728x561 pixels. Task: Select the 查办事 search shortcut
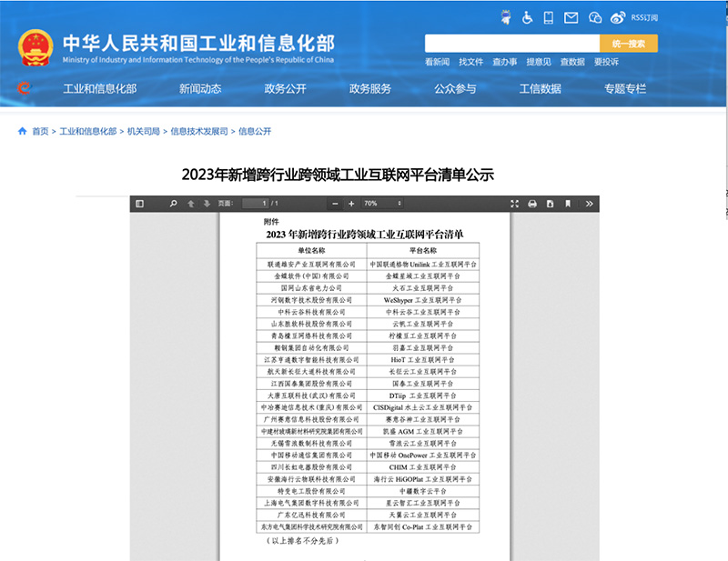click(x=505, y=62)
